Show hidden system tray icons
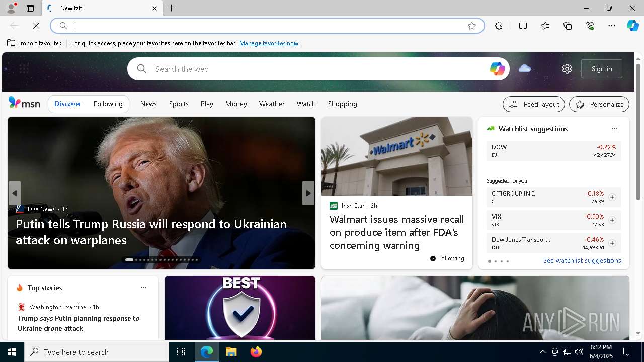Screen dimensions: 644x362 [543, 352]
